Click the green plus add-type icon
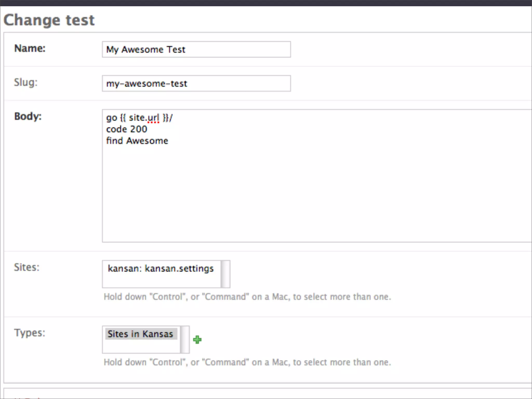 pos(197,340)
